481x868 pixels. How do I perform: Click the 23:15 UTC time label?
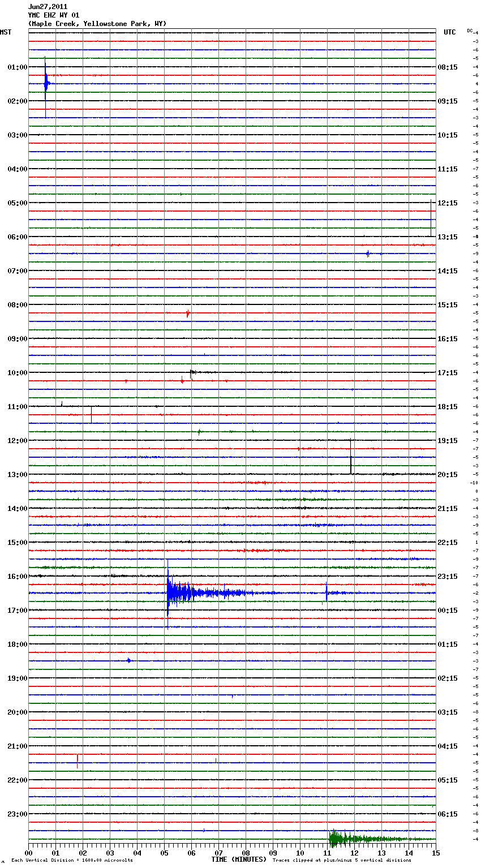pyautogui.click(x=448, y=576)
